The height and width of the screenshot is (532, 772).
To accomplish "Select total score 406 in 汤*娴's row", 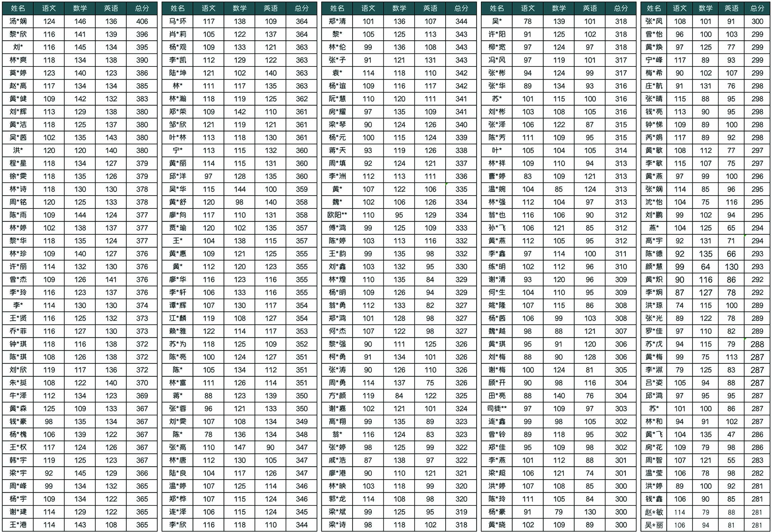I will (x=142, y=21).
